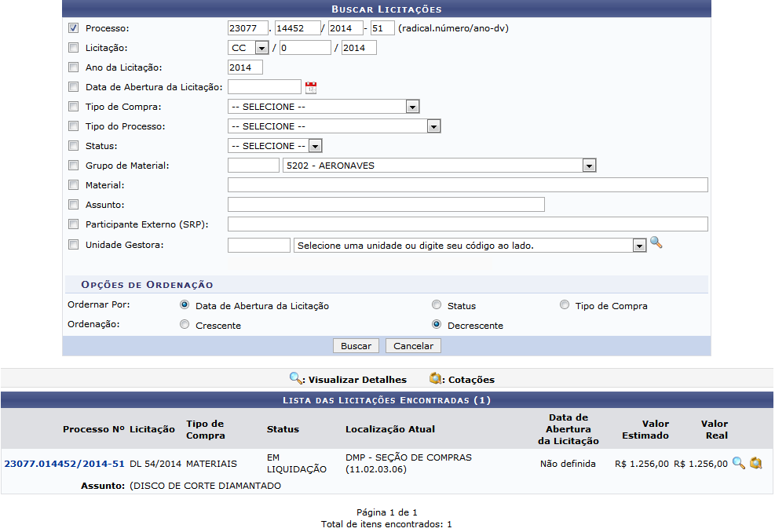View details magnifier icon in result row
This screenshot has height=532, width=775.
738,464
